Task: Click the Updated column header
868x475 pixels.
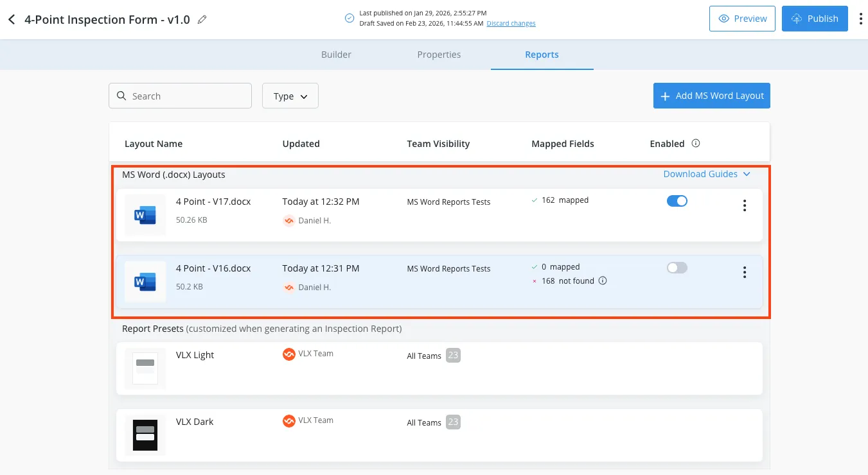Action: [x=301, y=144]
